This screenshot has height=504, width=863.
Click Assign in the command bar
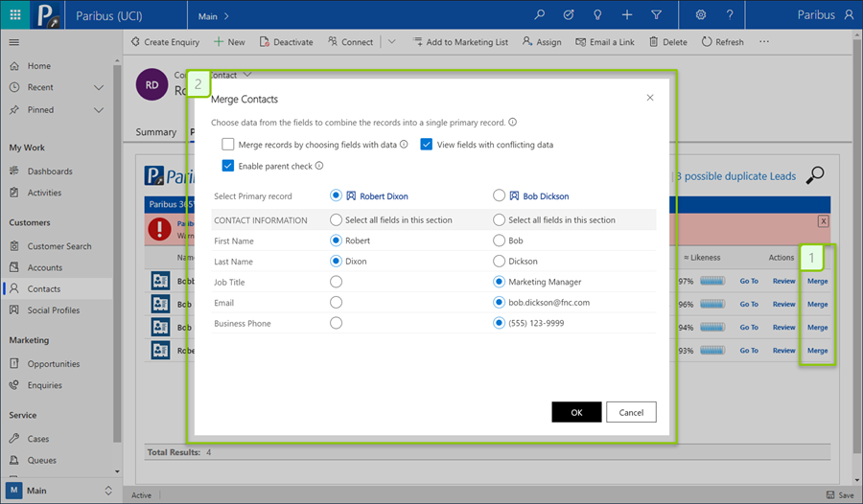542,42
